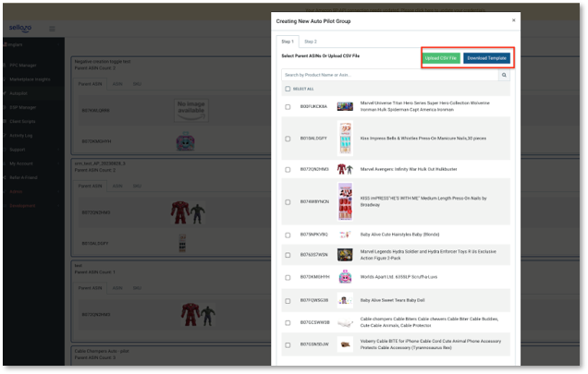Click the KISS imPRESS HE'S WITH ME image
588x374 pixels.
tap(345, 201)
